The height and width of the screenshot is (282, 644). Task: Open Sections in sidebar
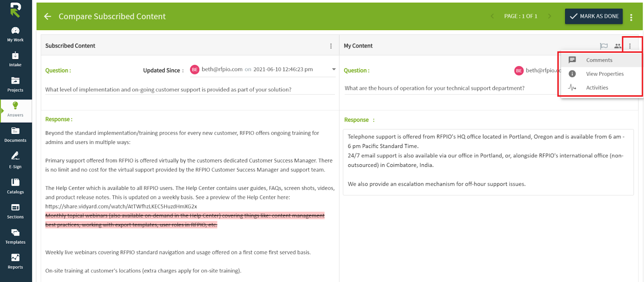[15, 212]
